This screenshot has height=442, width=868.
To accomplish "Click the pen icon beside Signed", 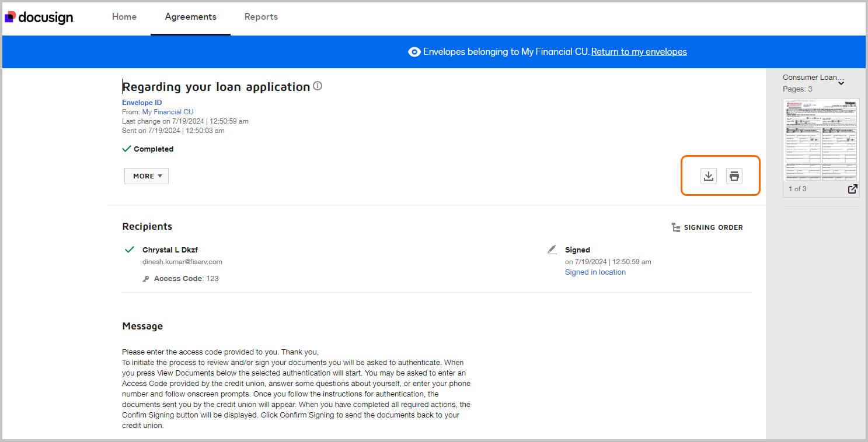I will [552, 250].
